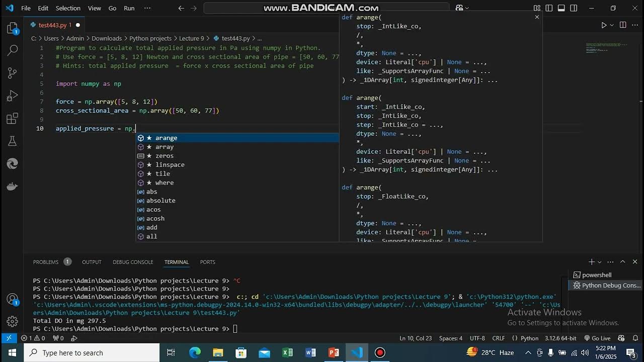Open the Search view in activity bar
The image size is (644, 362).
tap(12, 50)
